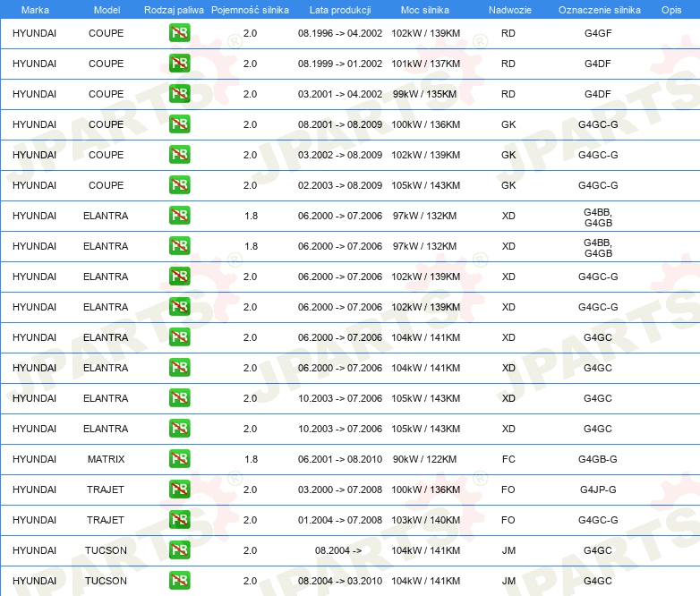Select the power value '99kW / 135KM'
The height and width of the screenshot is (596, 700).
click(424, 94)
